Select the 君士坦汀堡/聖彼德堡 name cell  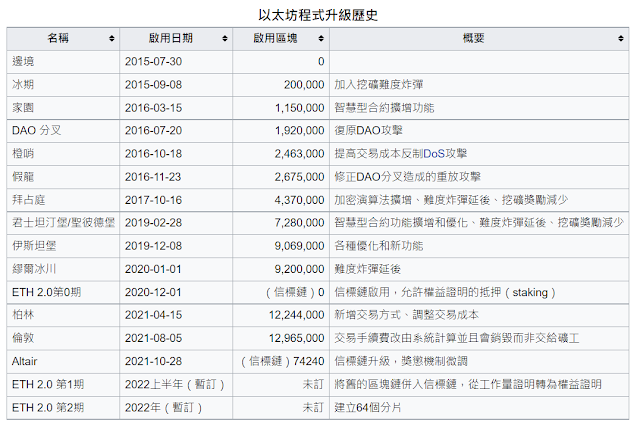pyautogui.click(x=63, y=223)
